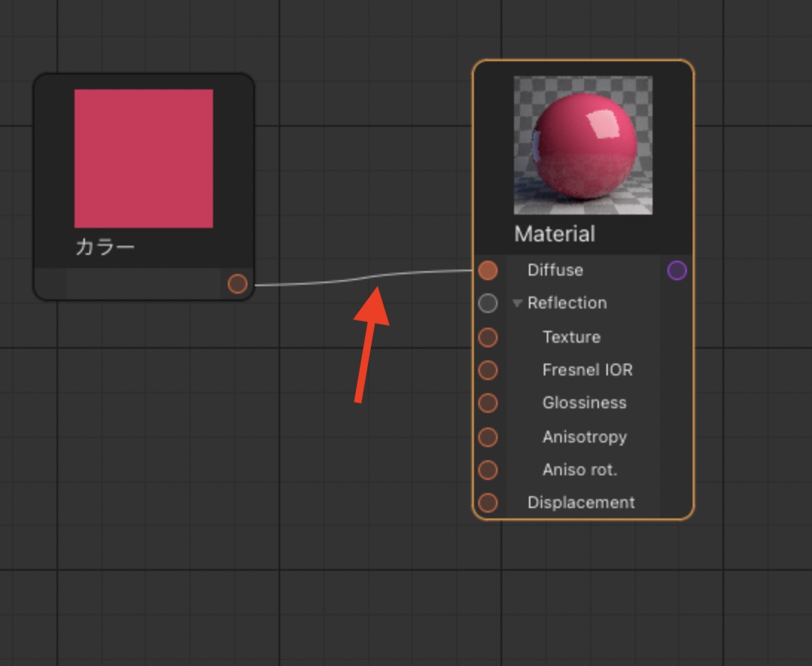Click the purple Material output socket
Screen dimensions: 812x666
coord(676,270)
